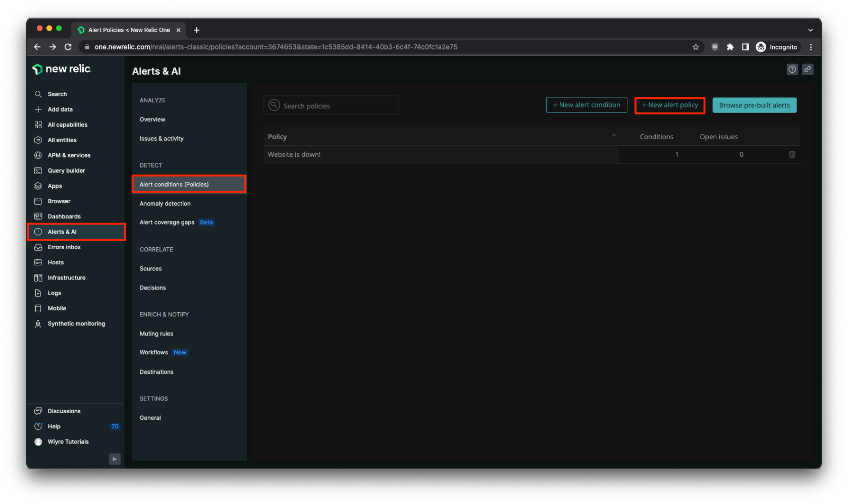Click Browse pre-built alerts button
The image size is (848, 504).
[x=754, y=105]
